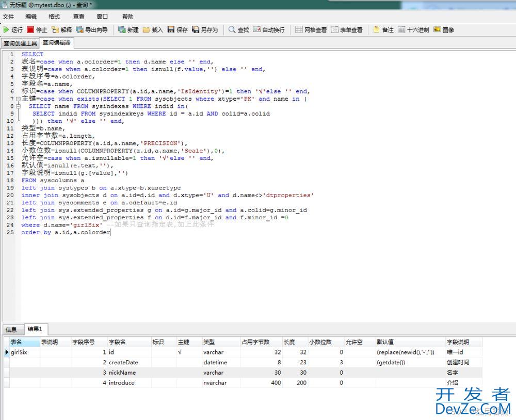Click the 类型 column header
This screenshot has height=420, width=516.
[x=221, y=342]
